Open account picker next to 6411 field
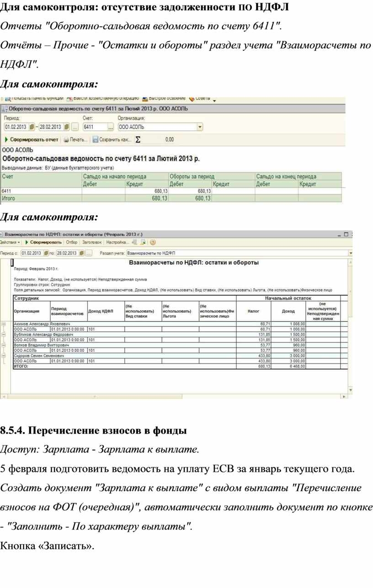Screen dimensions: 373x588 tap(110, 127)
